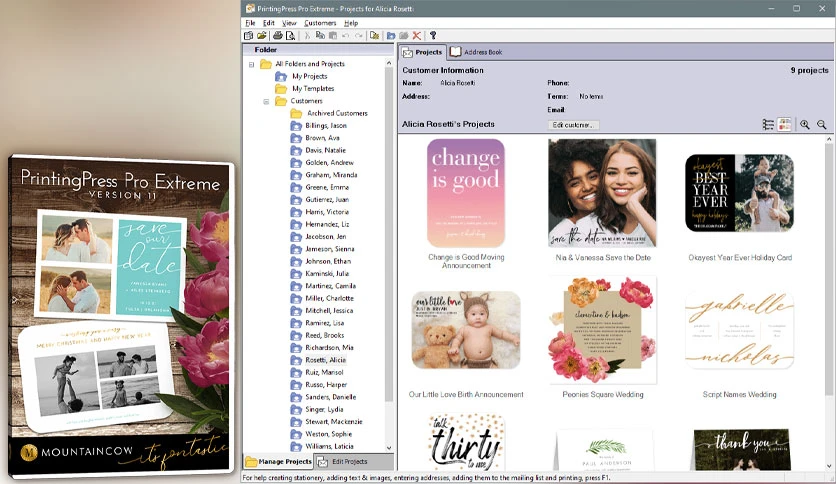Select customer Rosetti, Alicia

[x=325, y=360]
